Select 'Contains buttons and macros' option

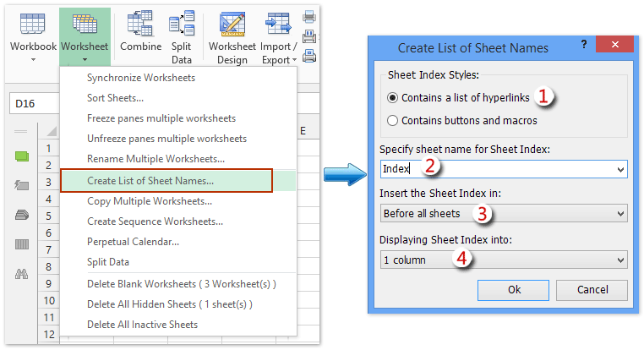[x=392, y=121]
